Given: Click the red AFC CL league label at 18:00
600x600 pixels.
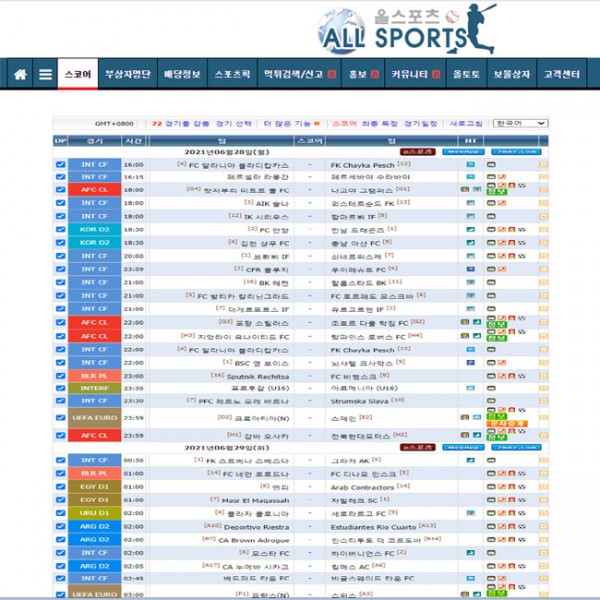Looking at the screenshot, I should click(95, 190).
